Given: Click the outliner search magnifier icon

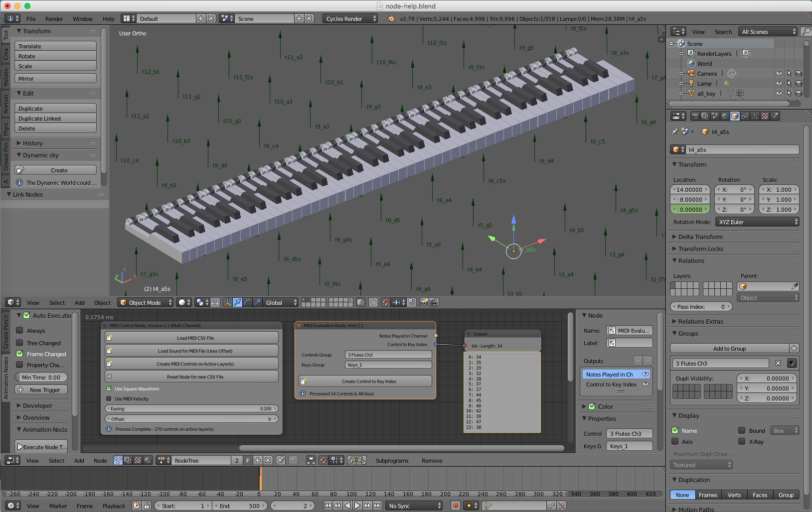Looking at the screenshot, I should (x=806, y=31).
